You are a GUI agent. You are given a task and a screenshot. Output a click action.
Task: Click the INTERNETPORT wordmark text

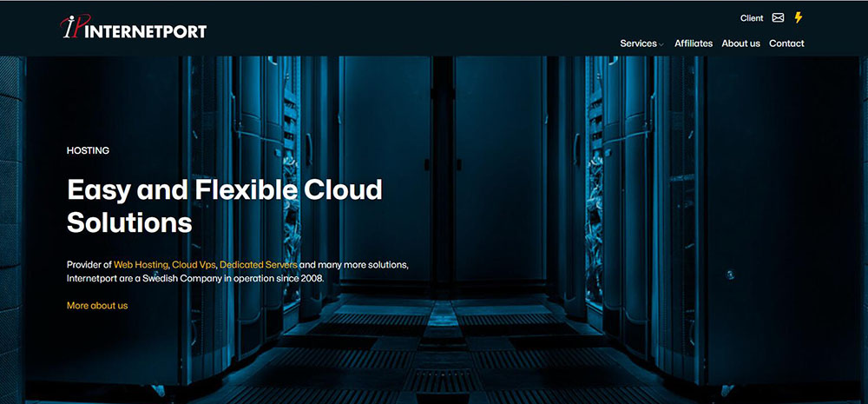[x=146, y=31]
